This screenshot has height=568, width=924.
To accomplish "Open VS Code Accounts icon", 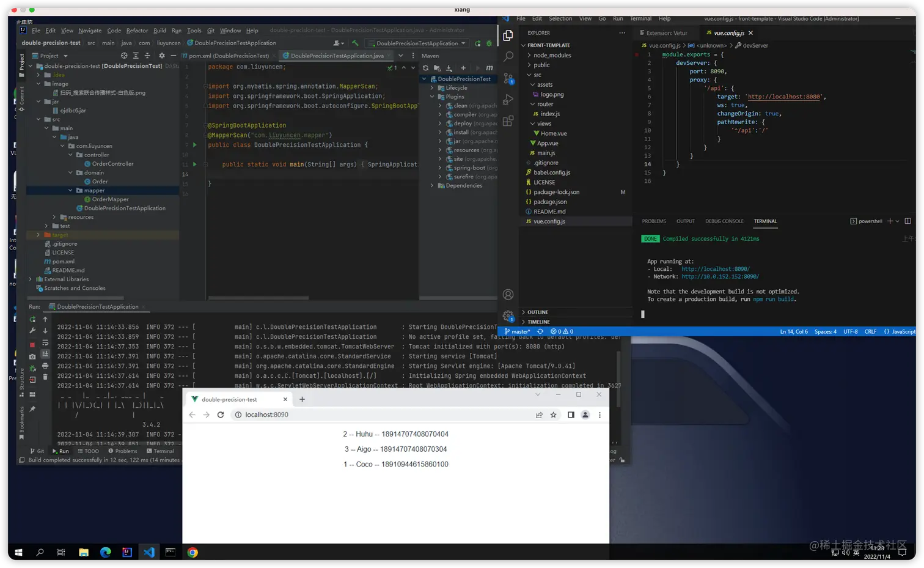I will 508,295.
